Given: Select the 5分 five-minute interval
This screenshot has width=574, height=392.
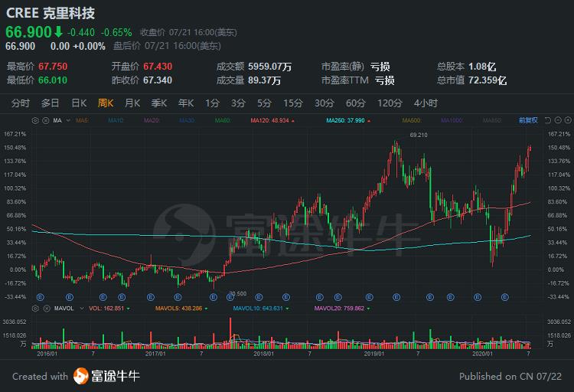Looking at the screenshot, I should click(x=264, y=103).
